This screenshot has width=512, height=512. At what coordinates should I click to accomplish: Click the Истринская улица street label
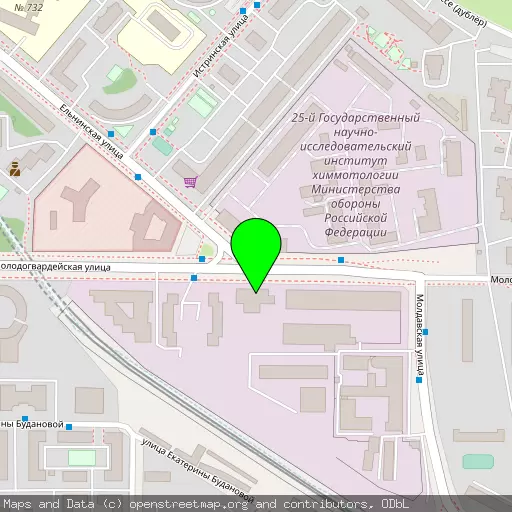pos(221,46)
